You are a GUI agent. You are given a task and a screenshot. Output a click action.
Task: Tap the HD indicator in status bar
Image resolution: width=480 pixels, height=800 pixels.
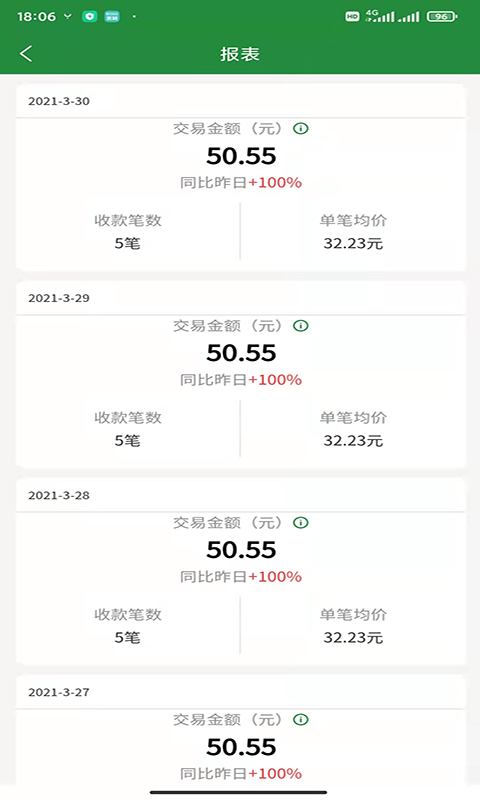point(352,17)
